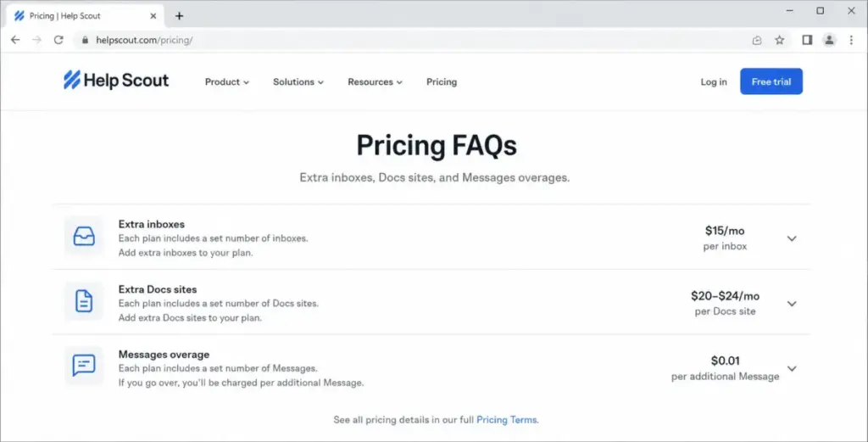Close the Pricing | Help Scout tab
Viewport: 868px width, 442px height.
point(153,16)
